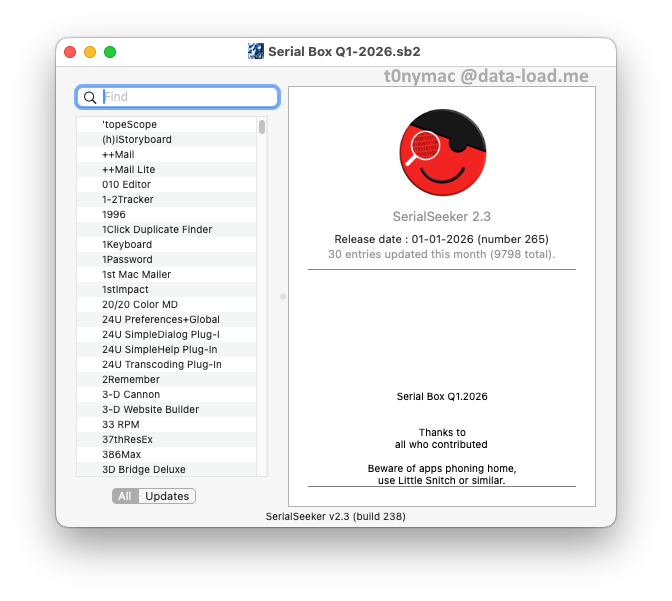
Task: Click the Find search field
Action: click(x=177, y=97)
